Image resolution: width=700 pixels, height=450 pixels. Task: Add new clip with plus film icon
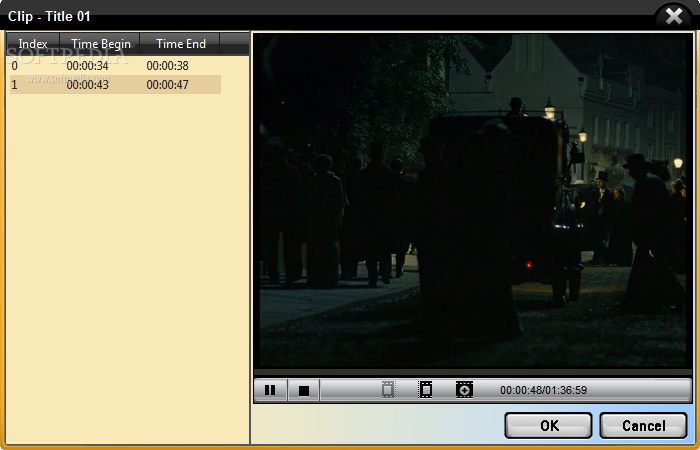(464, 390)
